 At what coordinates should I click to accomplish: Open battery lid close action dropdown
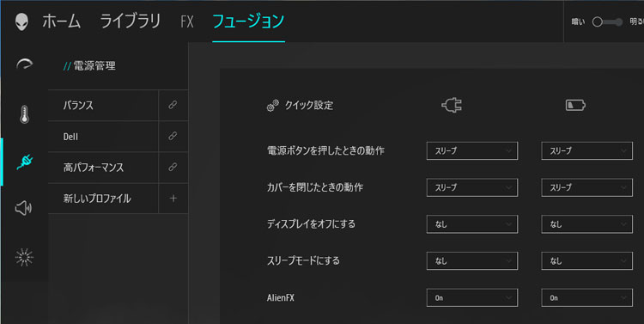point(587,187)
